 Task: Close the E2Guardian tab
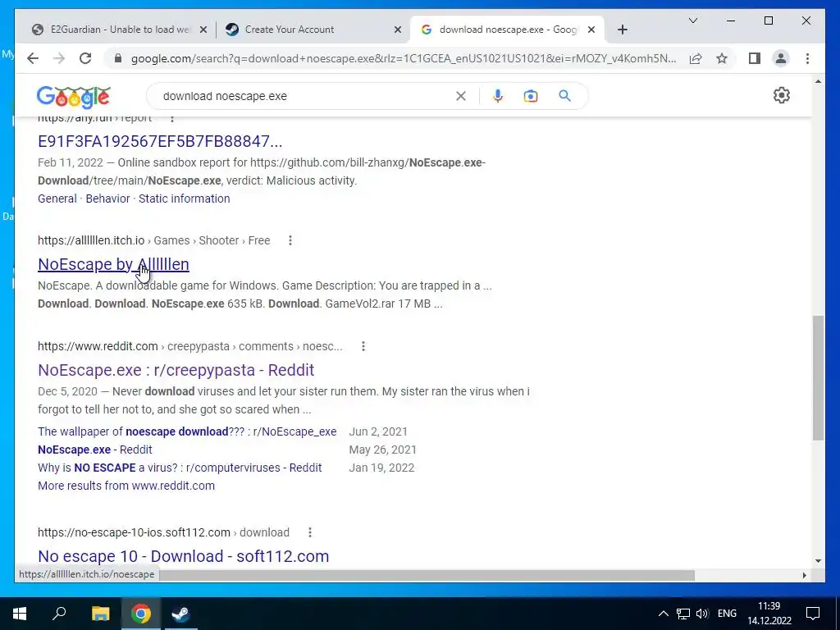click(x=203, y=30)
